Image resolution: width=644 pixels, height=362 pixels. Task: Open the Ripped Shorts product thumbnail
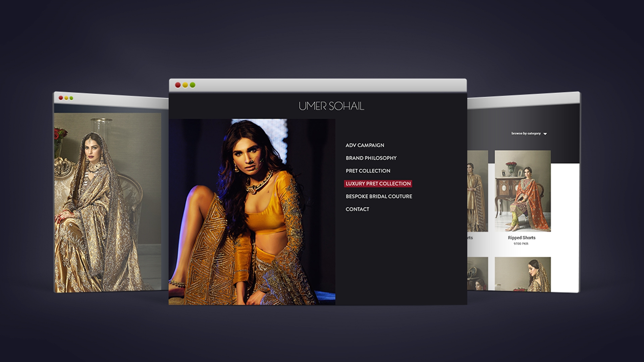click(x=522, y=191)
